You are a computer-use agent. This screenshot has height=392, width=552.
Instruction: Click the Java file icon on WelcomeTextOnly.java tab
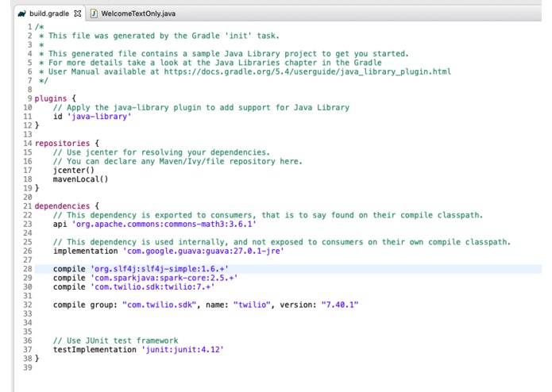click(x=94, y=13)
